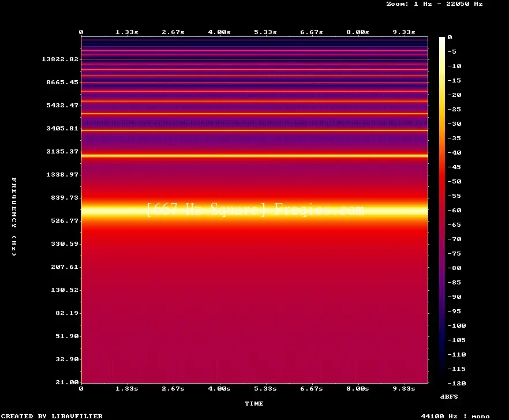The image size is (509, 420).
Task: Click the bottom 4.00s time label
Action: 219,388
